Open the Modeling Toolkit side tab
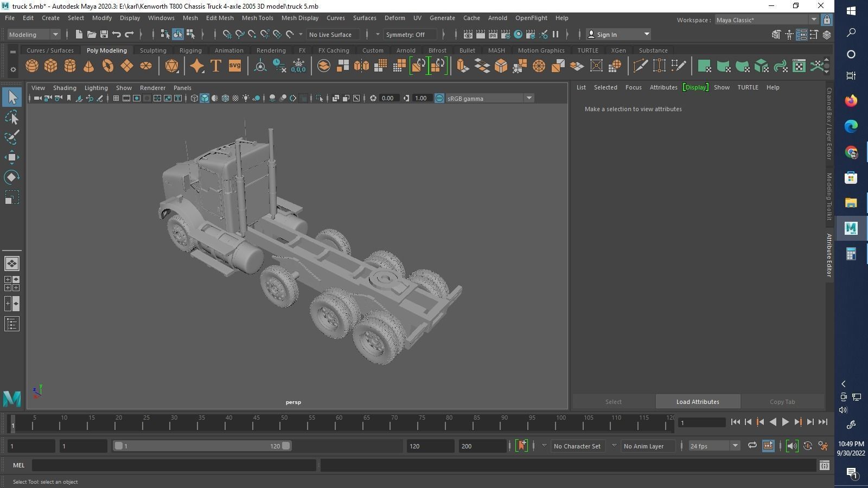The height and width of the screenshot is (488, 868). [829, 196]
